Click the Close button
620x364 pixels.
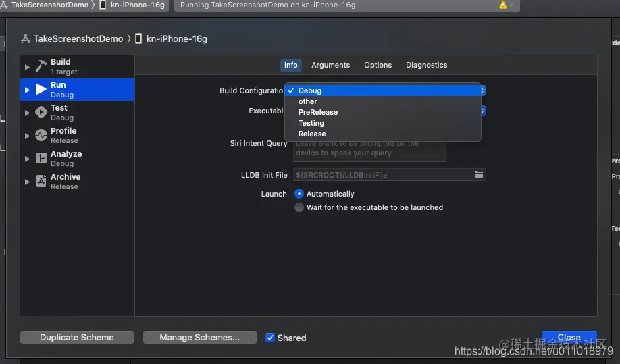click(569, 337)
